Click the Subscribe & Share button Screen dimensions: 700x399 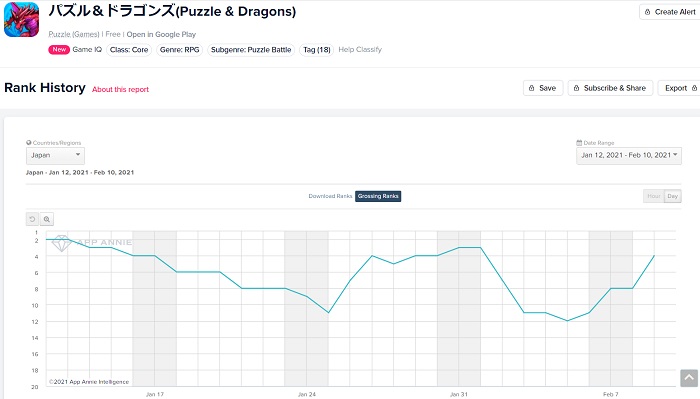point(610,88)
